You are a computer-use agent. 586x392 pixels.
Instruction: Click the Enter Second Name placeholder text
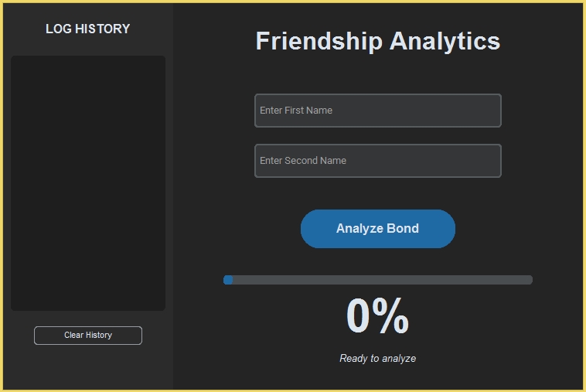303,161
